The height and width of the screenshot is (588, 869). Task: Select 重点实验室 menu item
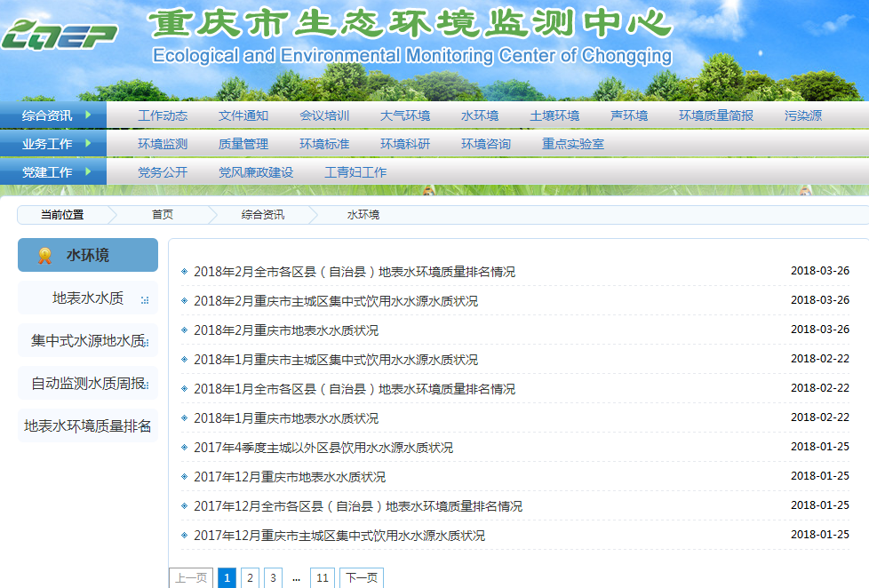(573, 144)
